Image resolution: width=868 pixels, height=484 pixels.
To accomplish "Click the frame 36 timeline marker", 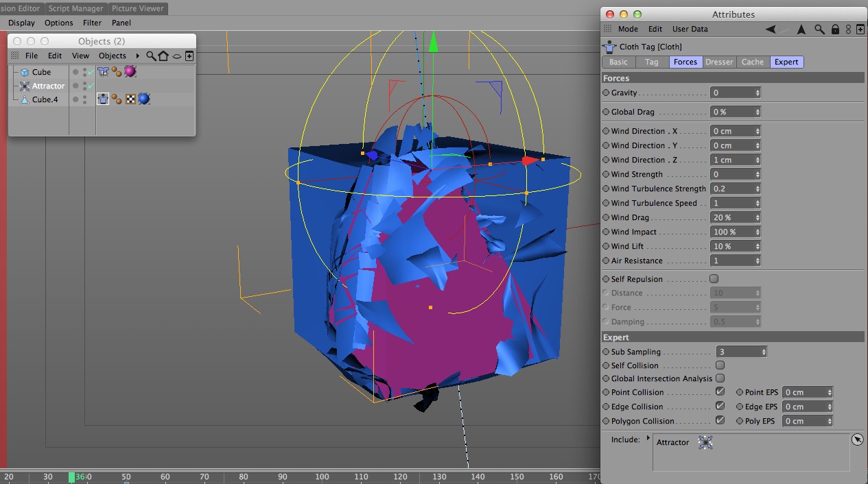I will pos(72,477).
